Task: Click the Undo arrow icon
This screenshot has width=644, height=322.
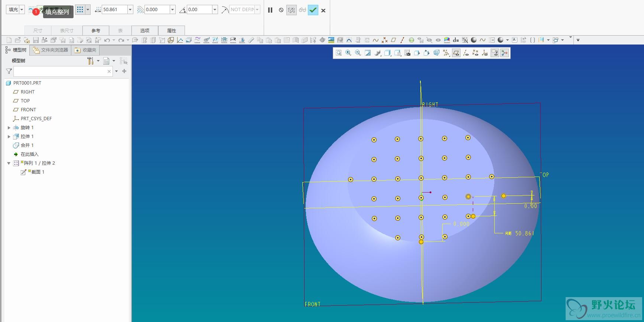Action: click(107, 40)
